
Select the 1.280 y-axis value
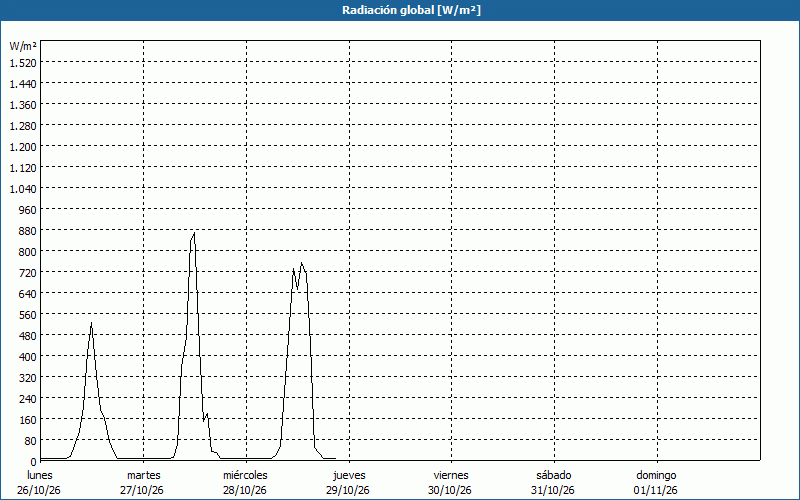click(23, 126)
